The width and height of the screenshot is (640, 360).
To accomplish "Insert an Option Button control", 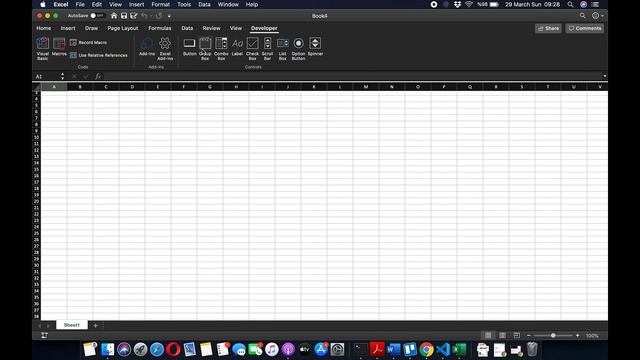I will [298, 48].
